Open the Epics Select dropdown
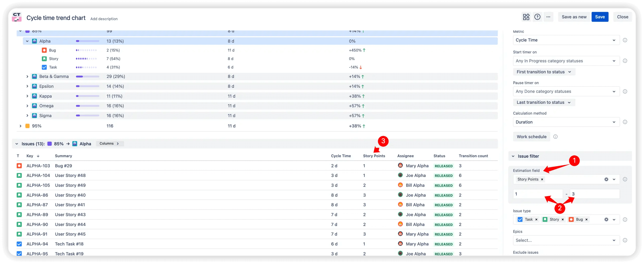Image resolution: width=644 pixels, height=264 pixels. coord(566,240)
